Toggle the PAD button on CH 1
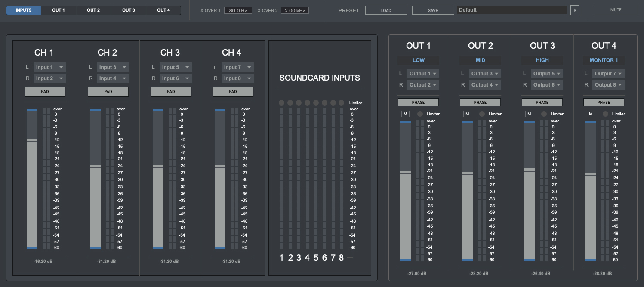 [x=45, y=92]
